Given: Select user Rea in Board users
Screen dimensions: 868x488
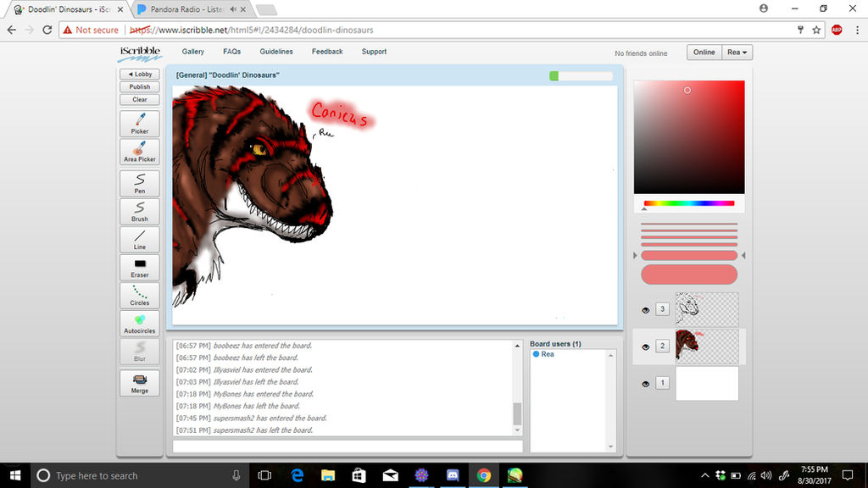Looking at the screenshot, I should pos(548,354).
